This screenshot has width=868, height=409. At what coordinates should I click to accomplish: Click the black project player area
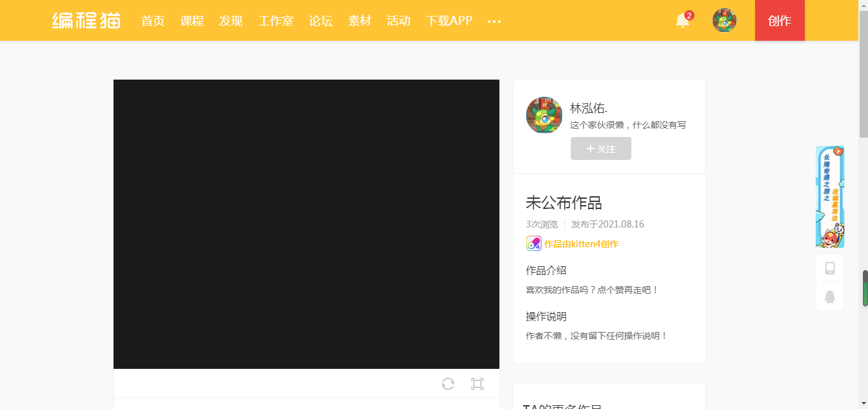(x=306, y=224)
